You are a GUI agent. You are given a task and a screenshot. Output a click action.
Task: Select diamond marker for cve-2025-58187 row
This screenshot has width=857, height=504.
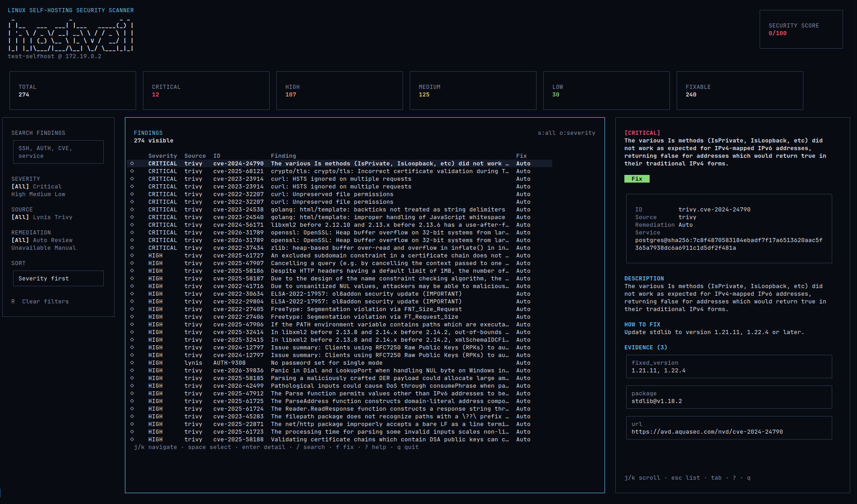132,279
